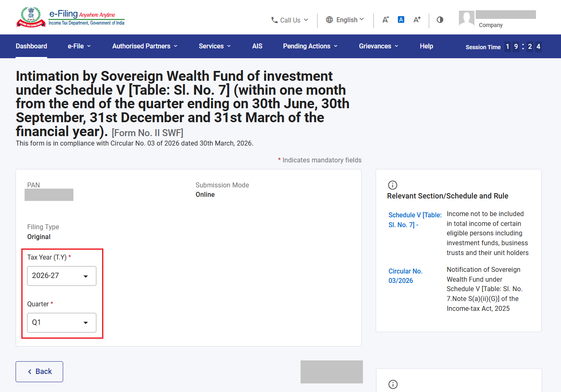Screen dimensions: 561x392
Task: Open the Tax Year dropdown
Action: point(62,276)
